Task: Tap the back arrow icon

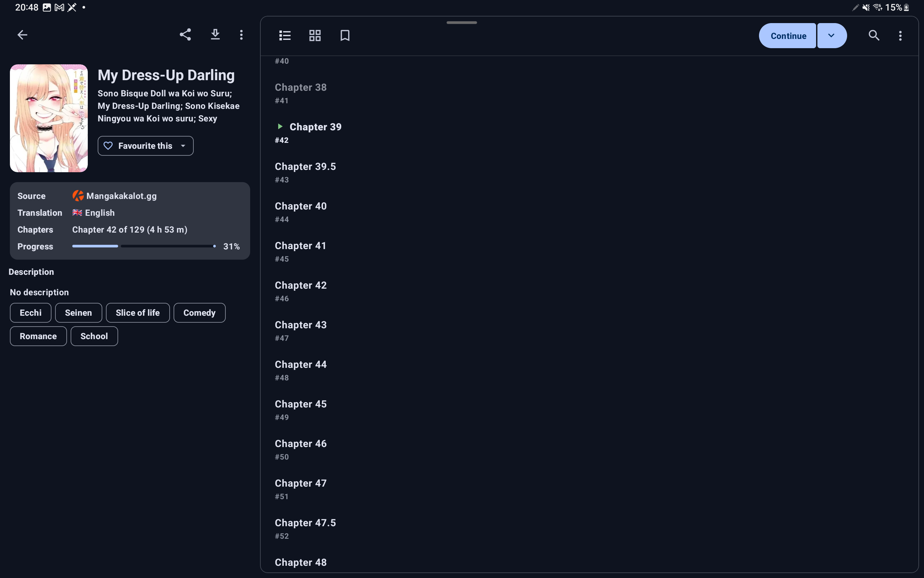Action: click(22, 35)
